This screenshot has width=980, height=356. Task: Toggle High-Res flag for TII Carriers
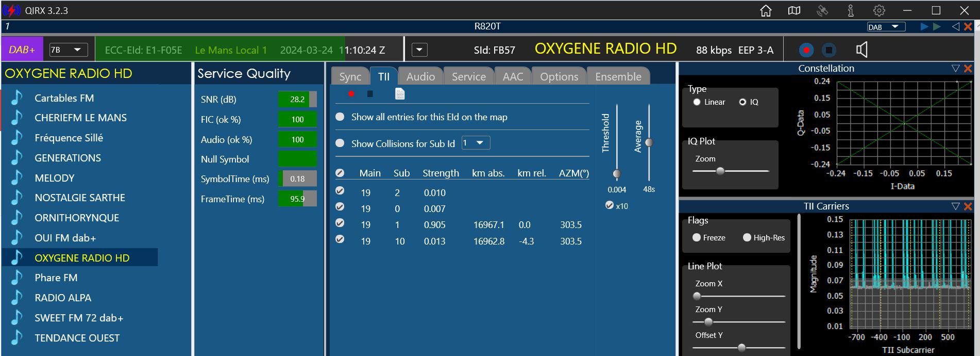(x=747, y=237)
